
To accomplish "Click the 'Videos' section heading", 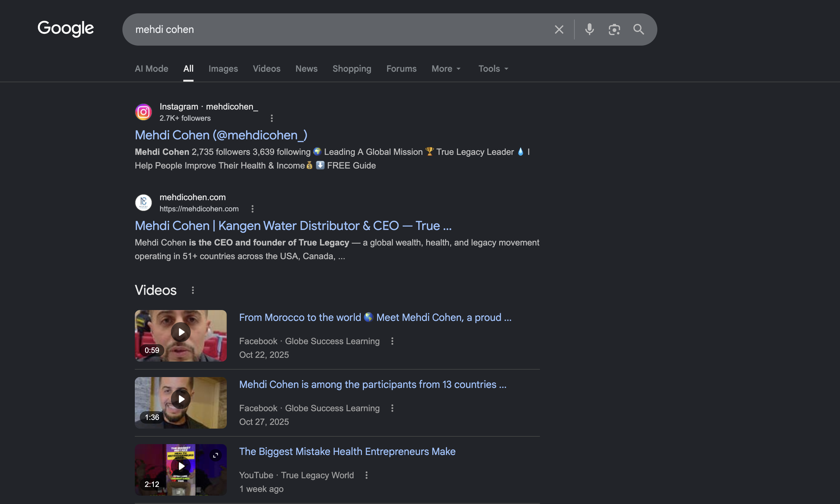I will (x=156, y=290).
